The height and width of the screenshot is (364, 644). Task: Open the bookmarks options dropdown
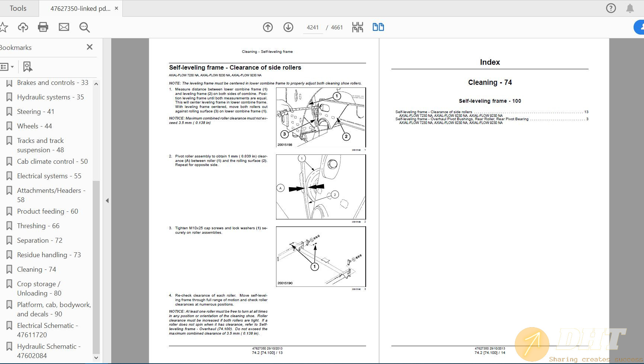(7, 67)
